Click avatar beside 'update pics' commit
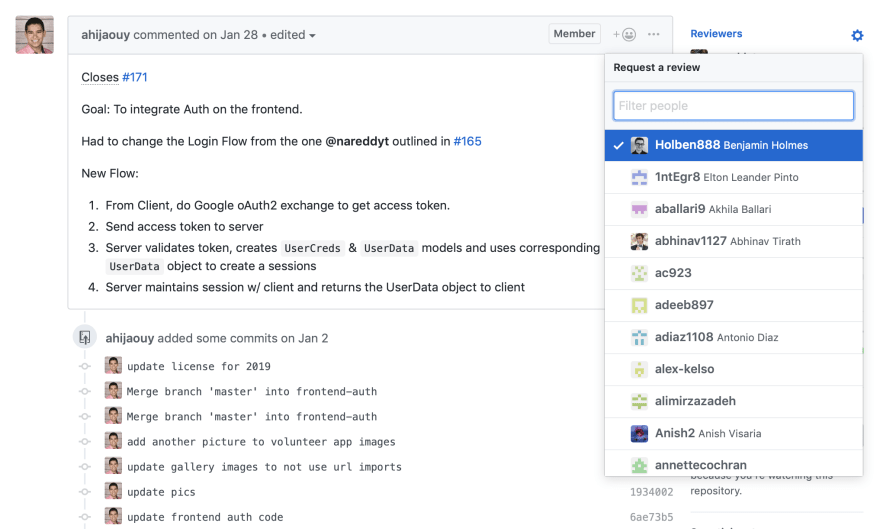The height and width of the screenshot is (529, 880). coord(113,491)
